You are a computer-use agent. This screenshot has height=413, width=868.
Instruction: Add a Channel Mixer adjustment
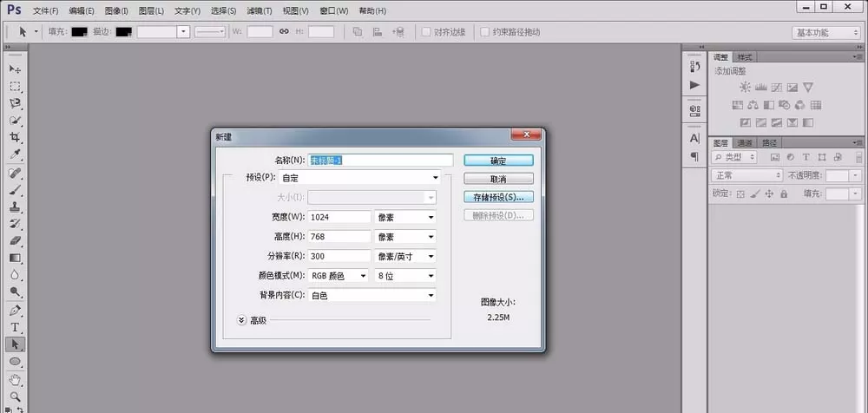(800, 105)
